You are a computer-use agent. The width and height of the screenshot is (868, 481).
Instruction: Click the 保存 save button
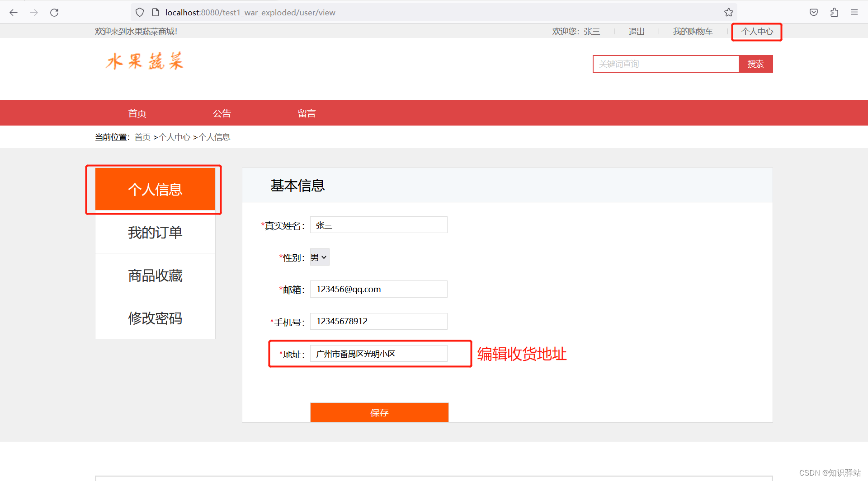pyautogui.click(x=379, y=412)
